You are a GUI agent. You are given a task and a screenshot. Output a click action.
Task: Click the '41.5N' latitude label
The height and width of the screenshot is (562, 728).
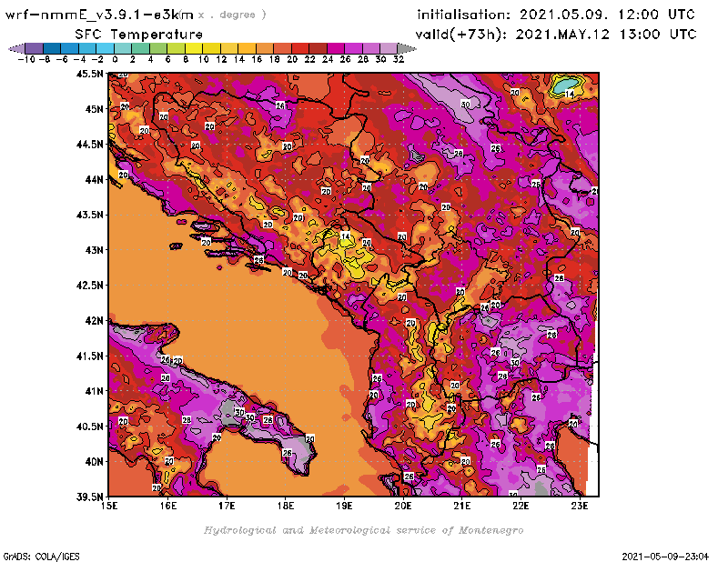(89, 356)
